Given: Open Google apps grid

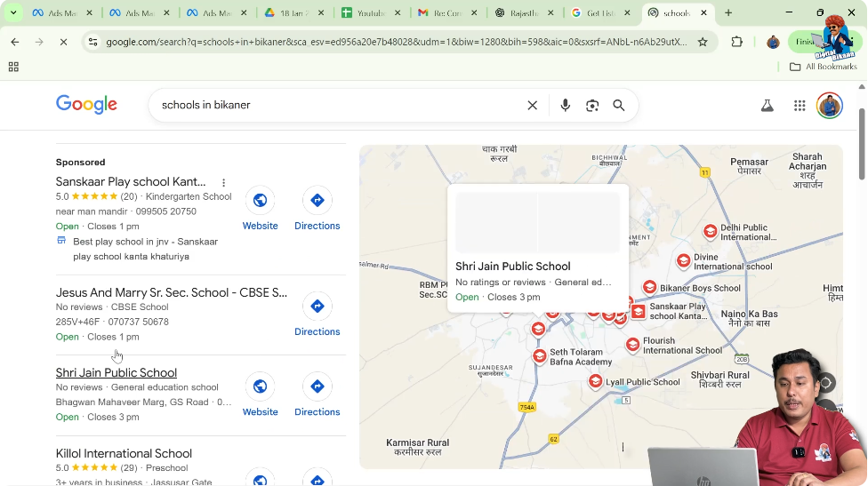Looking at the screenshot, I should click(x=800, y=105).
